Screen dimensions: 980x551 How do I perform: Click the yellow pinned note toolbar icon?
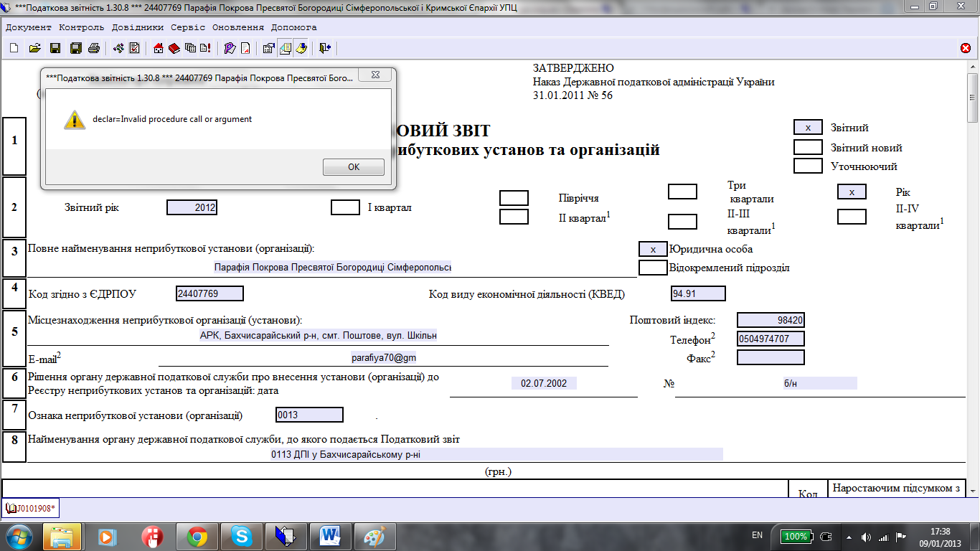(301, 48)
